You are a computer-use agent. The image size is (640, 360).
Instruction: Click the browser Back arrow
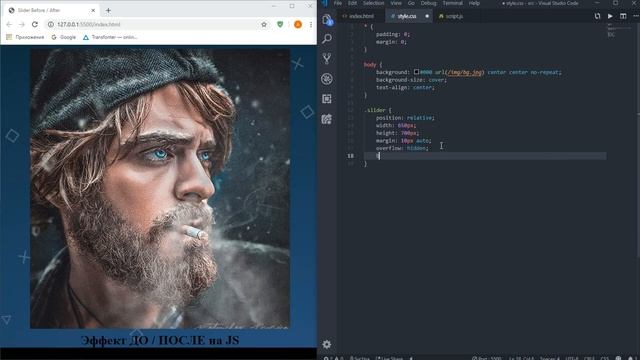coord(9,24)
